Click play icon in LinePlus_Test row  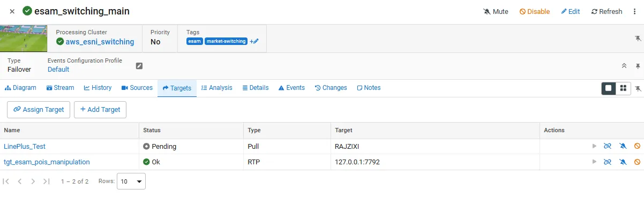click(x=594, y=146)
